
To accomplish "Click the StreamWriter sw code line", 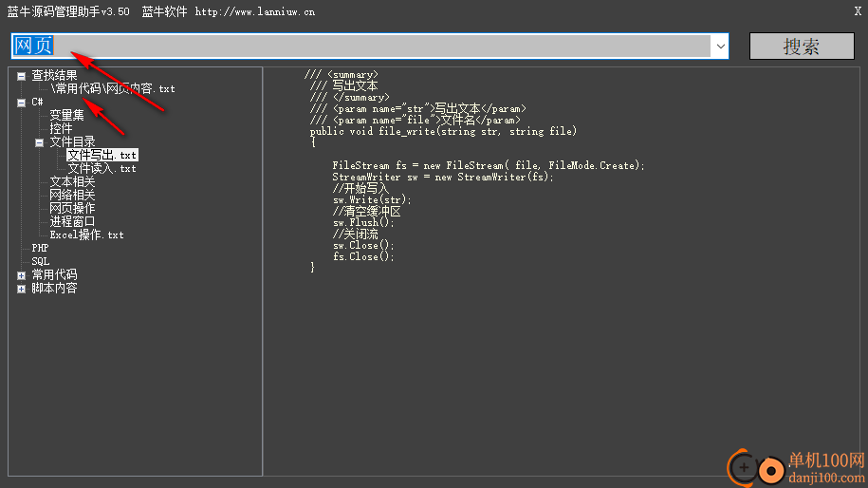I will click(x=443, y=178).
